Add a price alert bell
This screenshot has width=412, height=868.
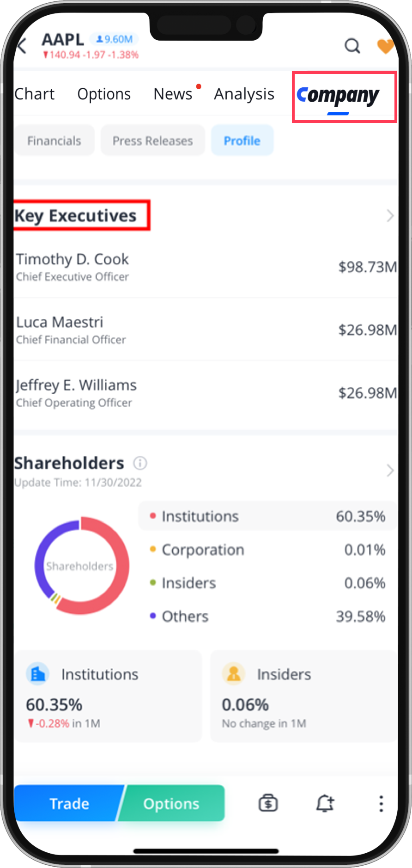pos(325,803)
